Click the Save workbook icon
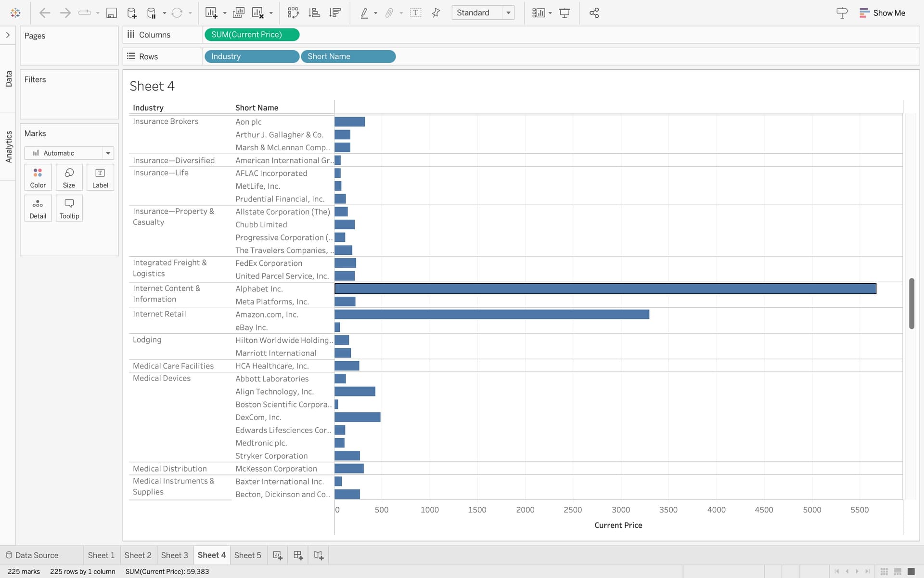 coord(111,13)
